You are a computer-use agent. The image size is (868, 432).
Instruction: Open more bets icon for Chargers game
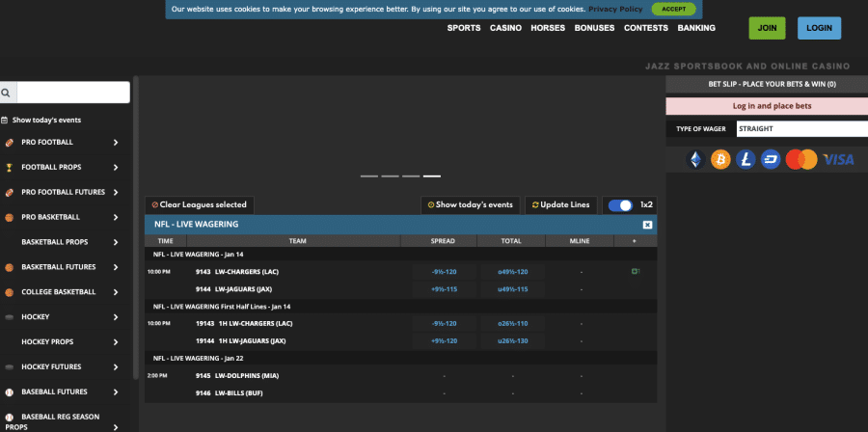[x=636, y=271]
